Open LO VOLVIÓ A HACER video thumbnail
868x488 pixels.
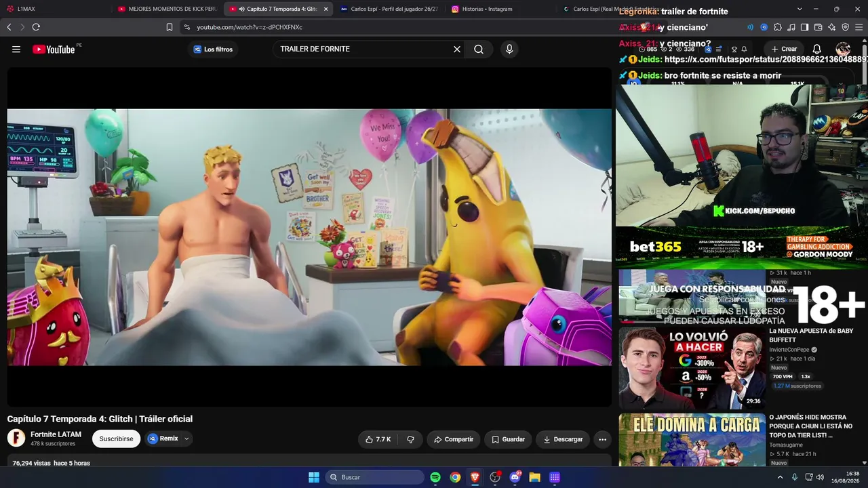point(691,368)
